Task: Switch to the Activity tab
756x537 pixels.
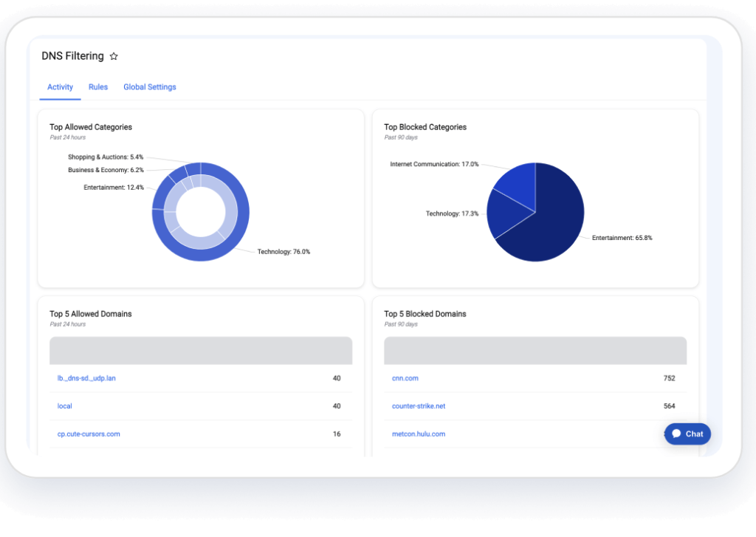Action: click(x=60, y=87)
